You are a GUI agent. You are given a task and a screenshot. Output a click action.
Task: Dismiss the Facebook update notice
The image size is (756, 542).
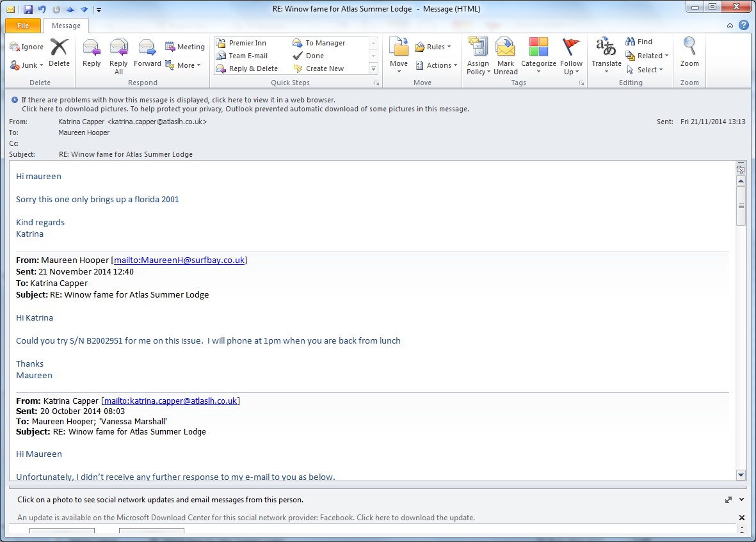[x=741, y=518]
